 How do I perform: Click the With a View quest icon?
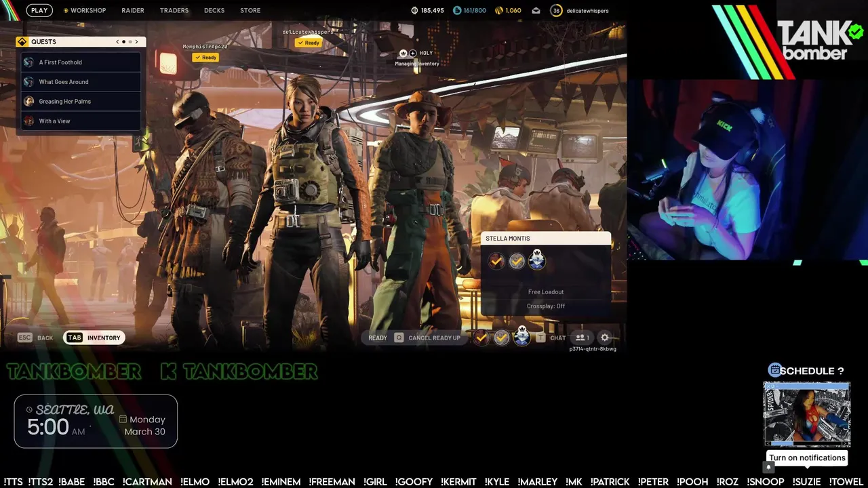point(28,121)
